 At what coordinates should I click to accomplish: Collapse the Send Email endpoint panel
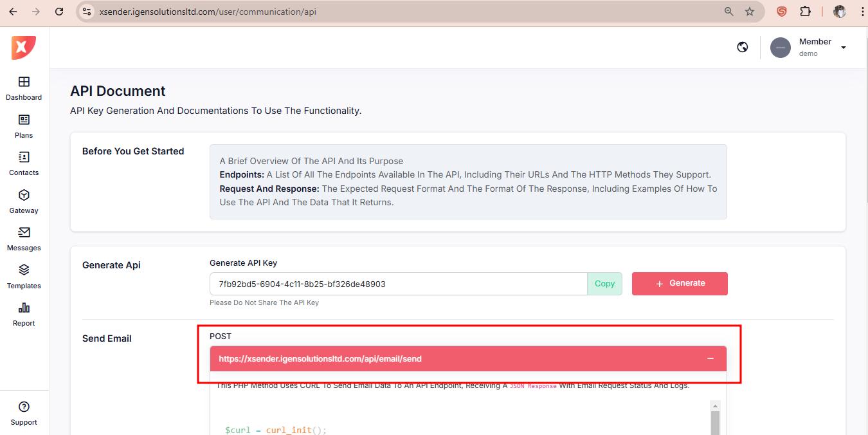coord(710,358)
